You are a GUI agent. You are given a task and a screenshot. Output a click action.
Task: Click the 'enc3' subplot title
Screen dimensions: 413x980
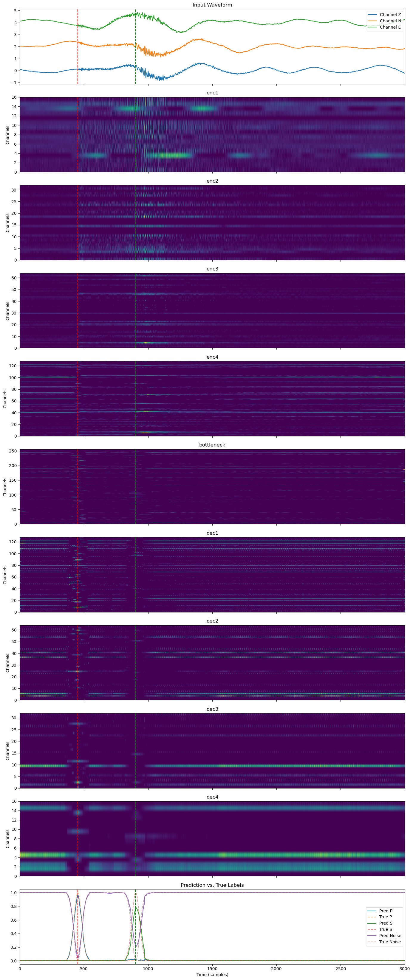click(x=212, y=269)
